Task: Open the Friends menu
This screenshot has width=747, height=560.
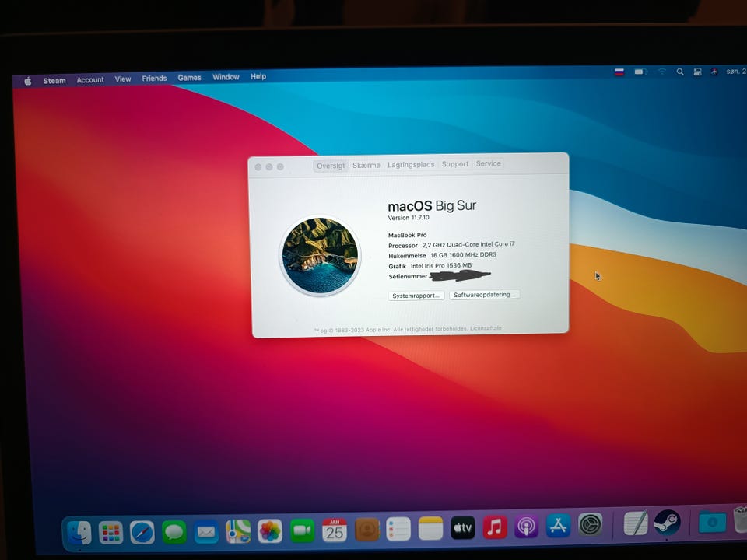Action: pos(154,79)
